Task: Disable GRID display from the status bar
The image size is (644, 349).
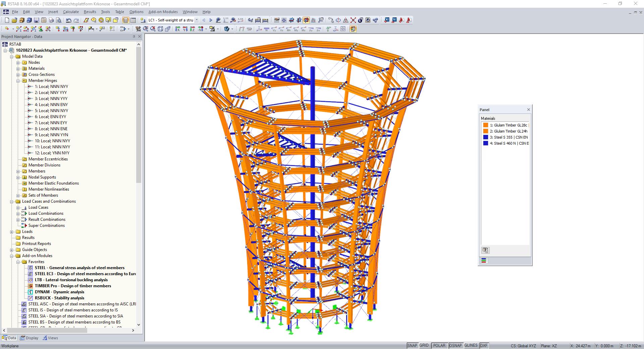Action: click(424, 346)
